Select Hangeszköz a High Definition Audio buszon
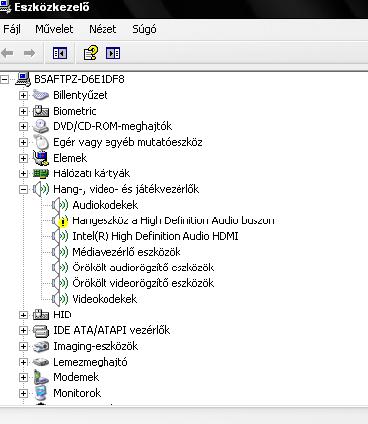 tap(173, 221)
